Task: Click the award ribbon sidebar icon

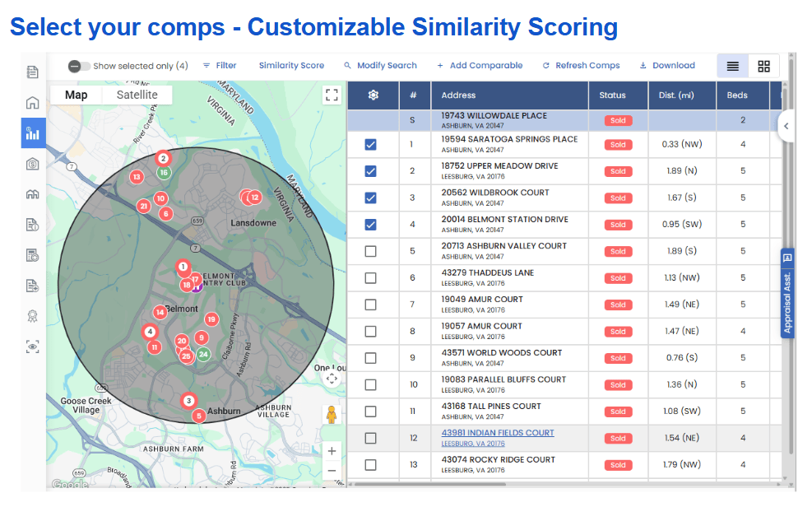Action: click(x=33, y=316)
